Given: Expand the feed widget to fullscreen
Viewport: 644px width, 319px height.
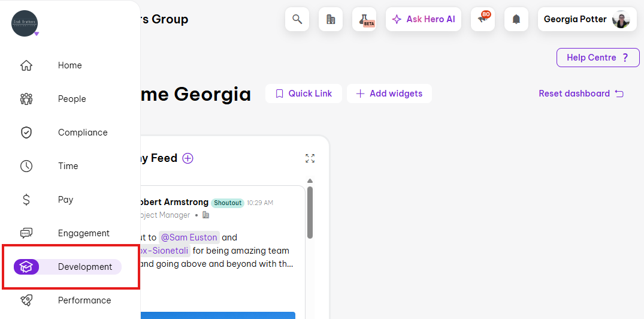Looking at the screenshot, I should click(x=310, y=158).
